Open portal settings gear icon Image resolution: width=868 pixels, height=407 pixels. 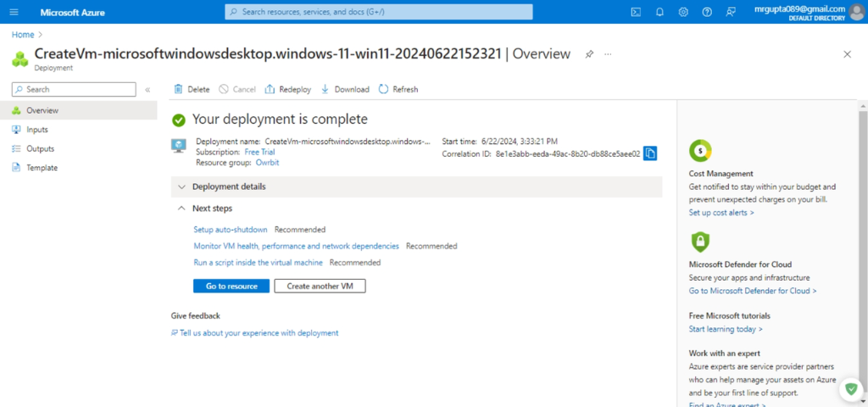coord(683,12)
